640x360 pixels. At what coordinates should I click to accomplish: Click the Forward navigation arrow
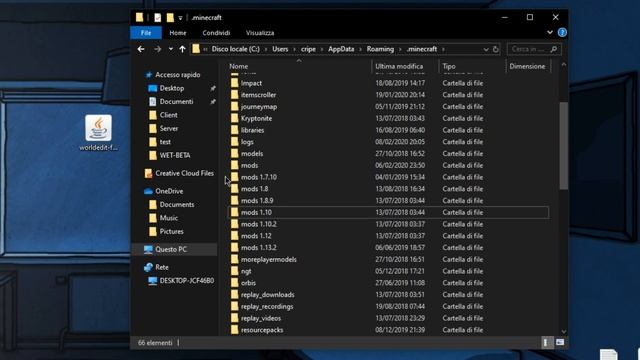tap(158, 49)
